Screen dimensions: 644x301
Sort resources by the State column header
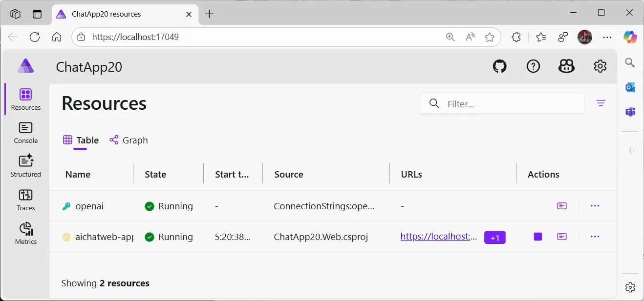pos(155,174)
